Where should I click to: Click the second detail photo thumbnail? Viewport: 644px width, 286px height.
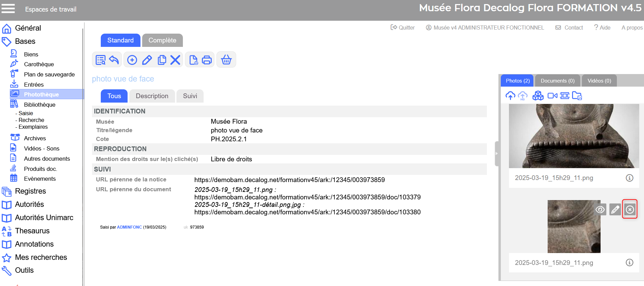(x=574, y=227)
